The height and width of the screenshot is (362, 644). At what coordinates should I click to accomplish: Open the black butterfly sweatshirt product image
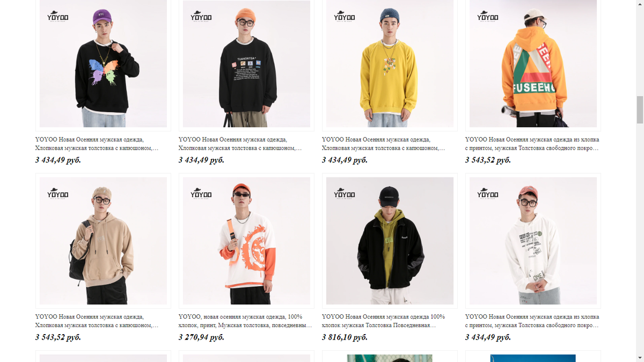pyautogui.click(x=103, y=64)
